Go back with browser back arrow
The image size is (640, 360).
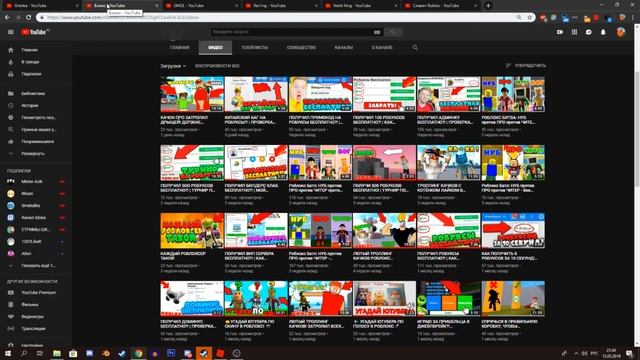click(x=7, y=18)
